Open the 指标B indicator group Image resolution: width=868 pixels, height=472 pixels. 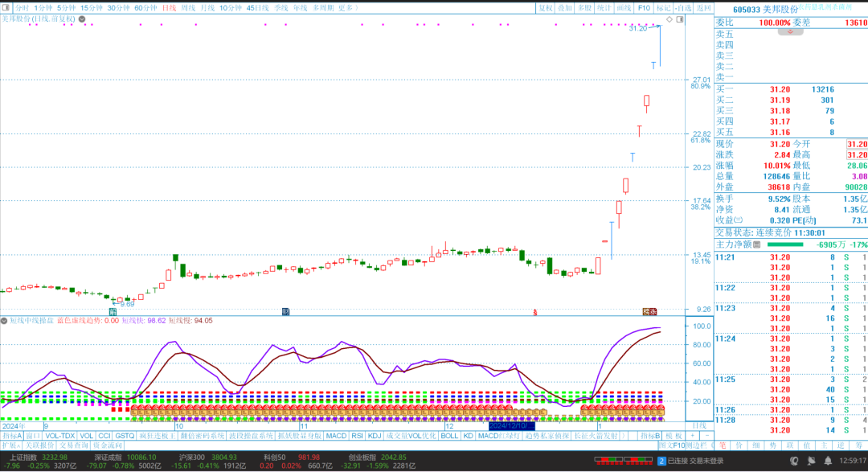[x=650, y=436]
